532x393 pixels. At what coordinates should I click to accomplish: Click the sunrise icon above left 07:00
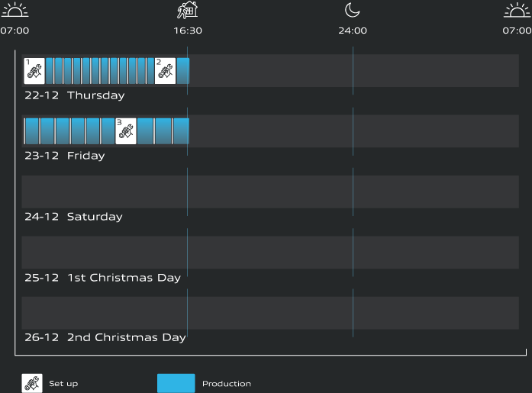[x=15, y=11]
